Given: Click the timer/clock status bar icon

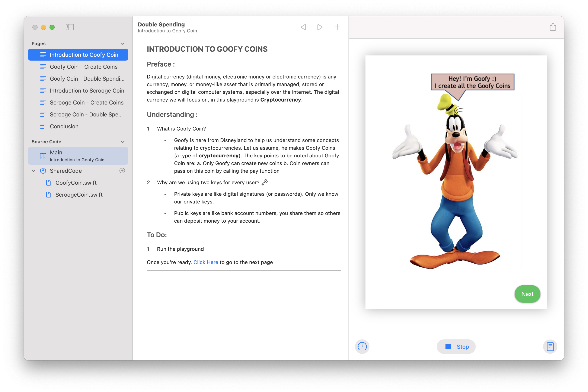Looking at the screenshot, I should tap(362, 347).
